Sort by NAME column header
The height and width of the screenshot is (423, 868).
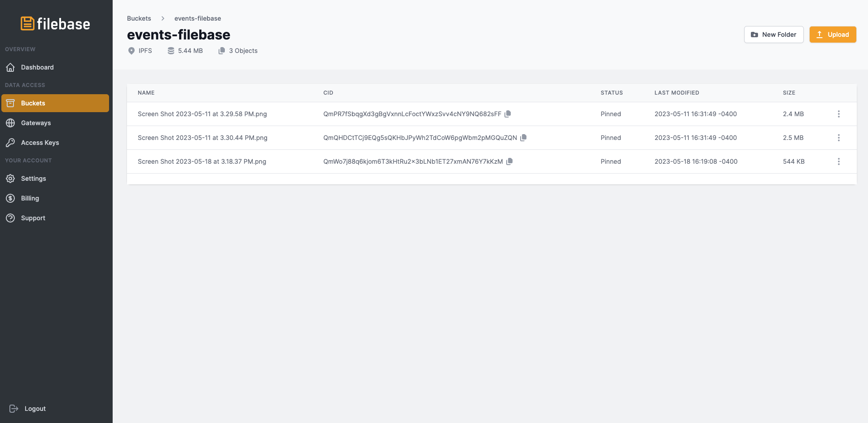point(146,93)
